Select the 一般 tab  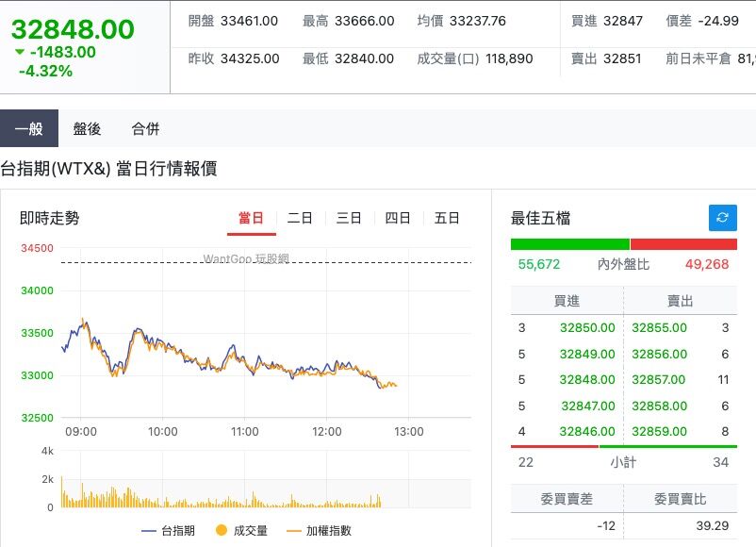(x=30, y=128)
